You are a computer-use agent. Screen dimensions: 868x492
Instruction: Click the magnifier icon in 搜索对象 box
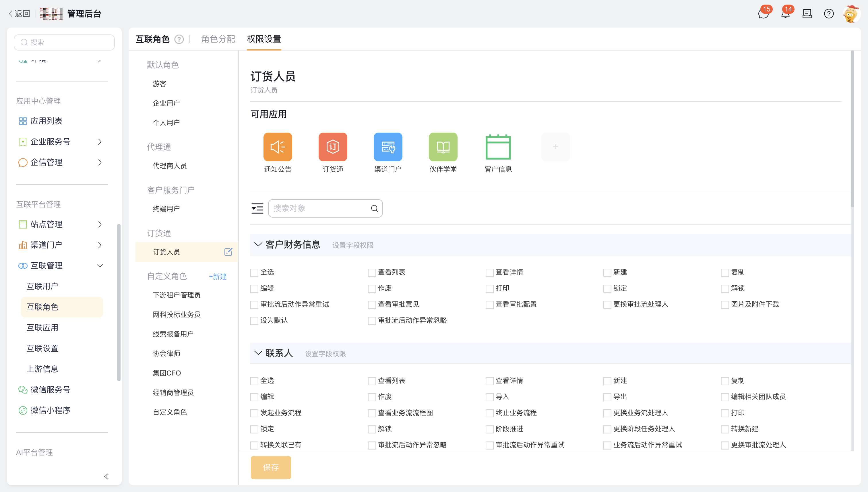[x=374, y=208]
